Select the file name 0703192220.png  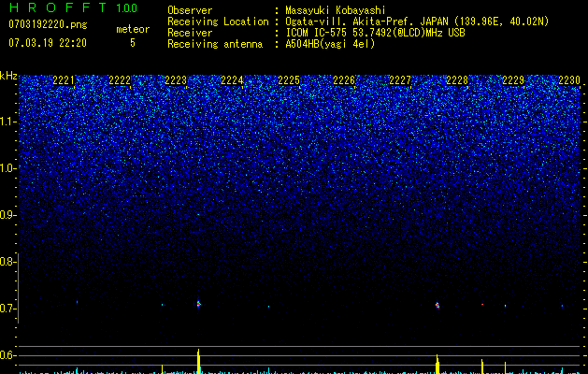48,25
